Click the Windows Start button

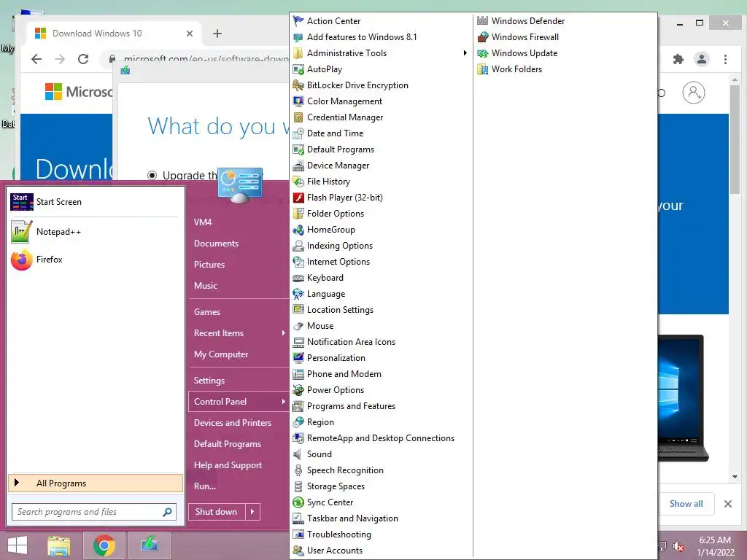pyautogui.click(x=18, y=545)
